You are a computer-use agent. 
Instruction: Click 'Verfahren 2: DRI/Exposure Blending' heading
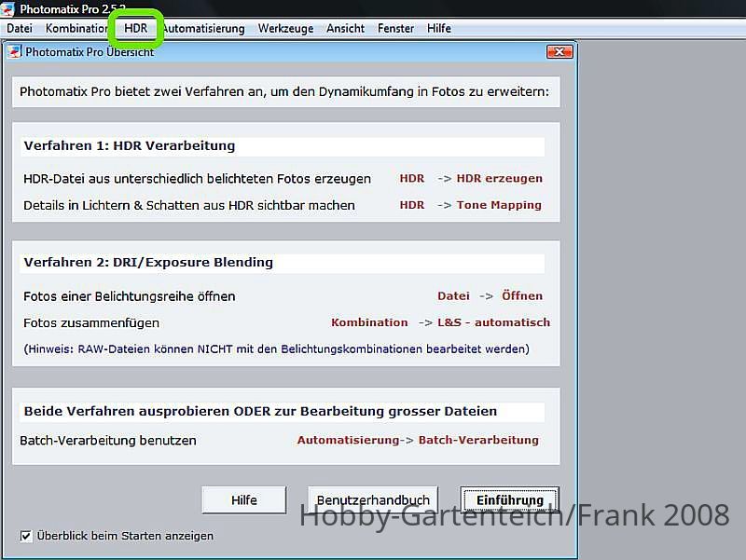click(x=148, y=263)
